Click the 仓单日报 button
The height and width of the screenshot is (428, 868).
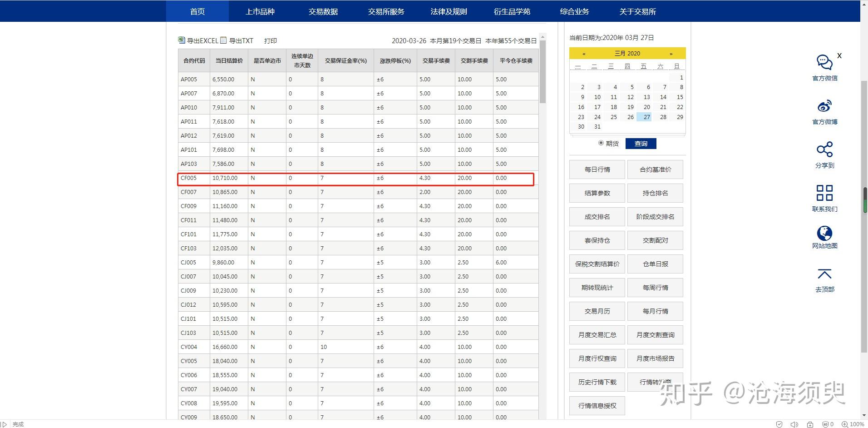click(x=655, y=264)
